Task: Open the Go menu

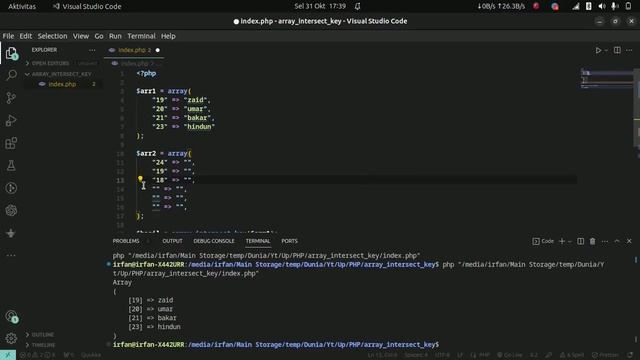Action: coord(99,36)
